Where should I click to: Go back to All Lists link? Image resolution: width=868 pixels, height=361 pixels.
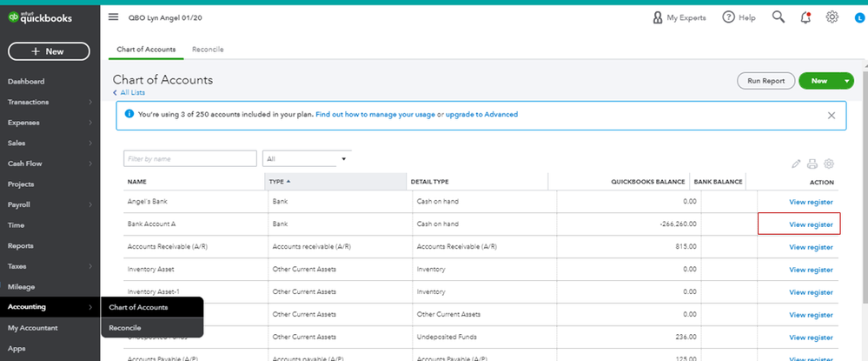click(129, 92)
